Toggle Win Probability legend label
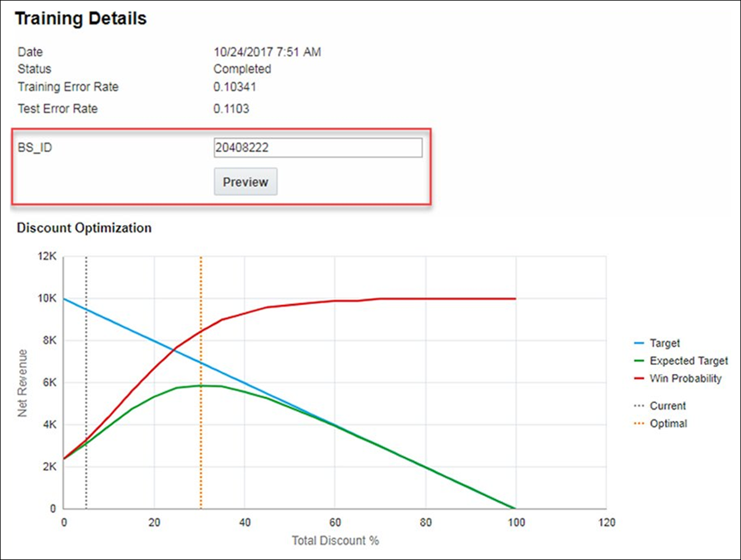This screenshot has height=560, width=741. click(x=685, y=378)
